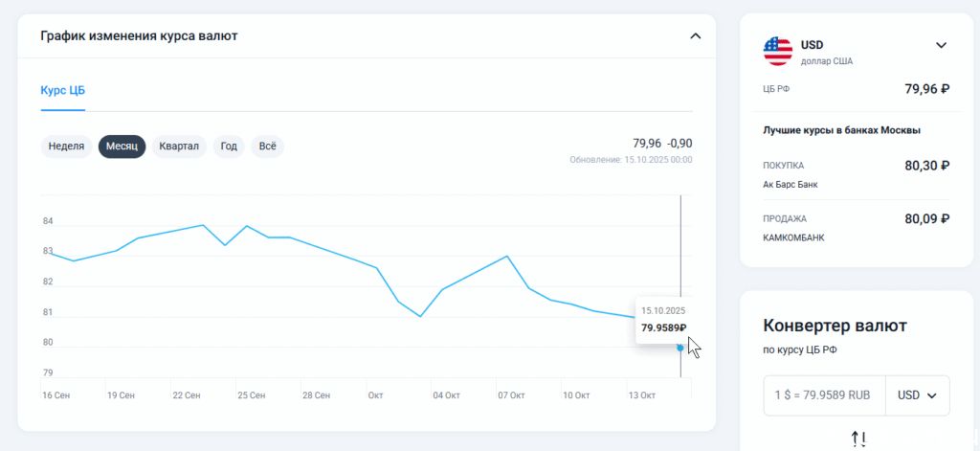Open КАМКОМБАНК sale rate entry
The image size is (980, 451).
tap(857, 228)
